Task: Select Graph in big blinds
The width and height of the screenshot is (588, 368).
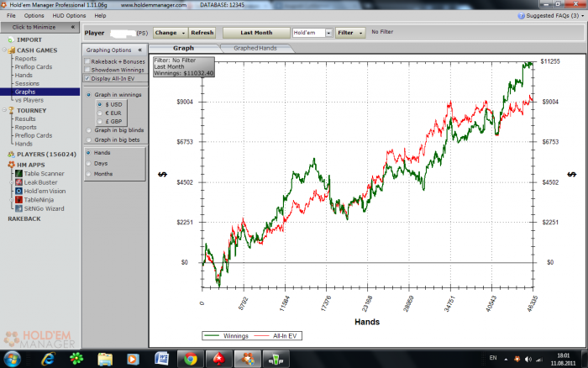Action: (88, 130)
